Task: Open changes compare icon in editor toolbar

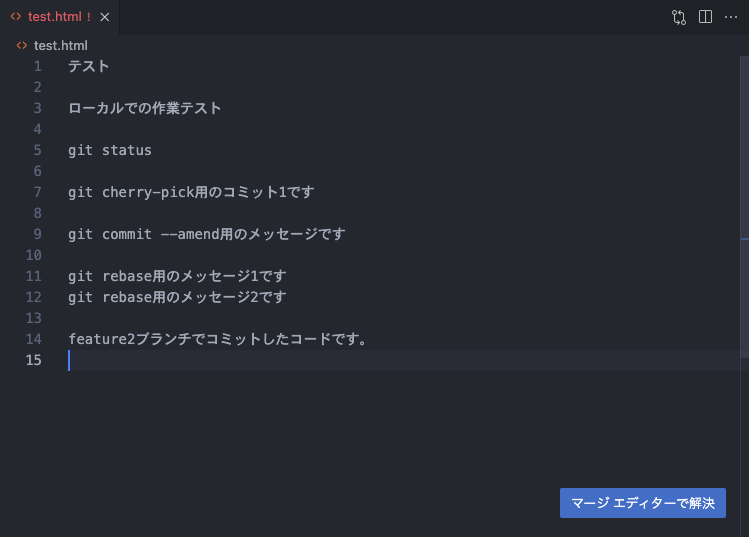Action: (x=679, y=17)
